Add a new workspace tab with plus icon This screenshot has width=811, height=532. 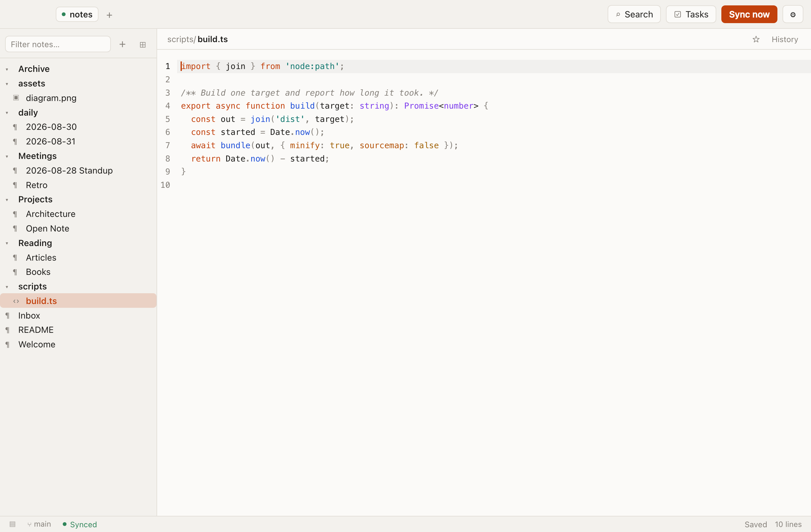(109, 15)
